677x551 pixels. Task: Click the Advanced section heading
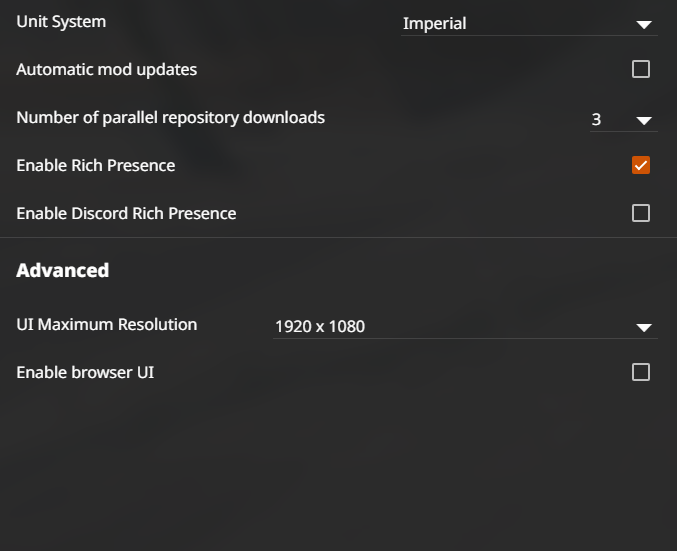tap(63, 270)
